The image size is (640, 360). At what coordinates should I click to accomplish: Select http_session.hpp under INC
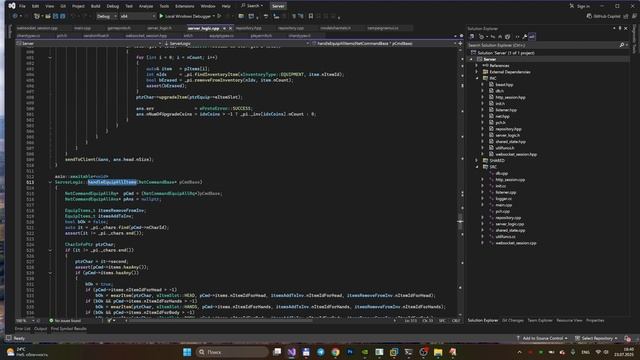click(510, 97)
